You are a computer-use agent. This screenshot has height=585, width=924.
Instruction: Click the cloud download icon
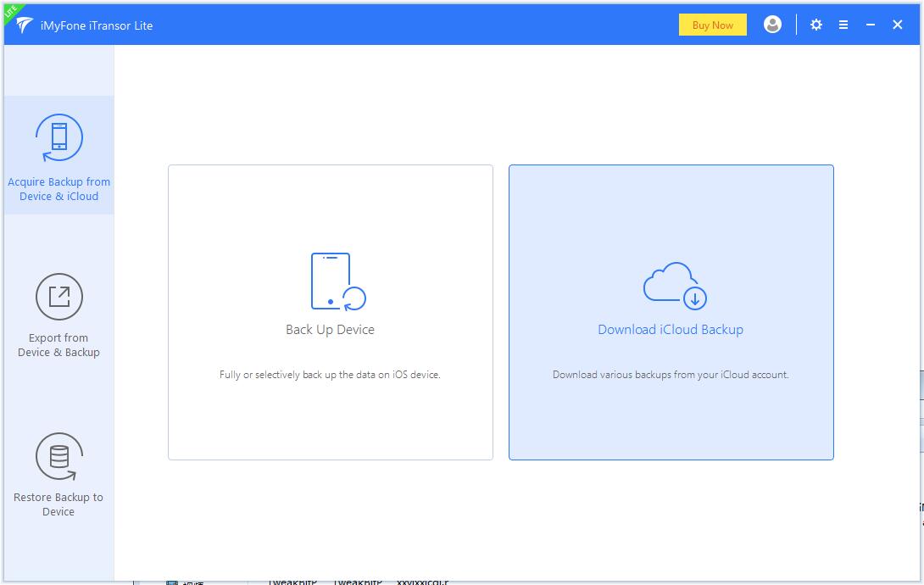click(x=673, y=286)
